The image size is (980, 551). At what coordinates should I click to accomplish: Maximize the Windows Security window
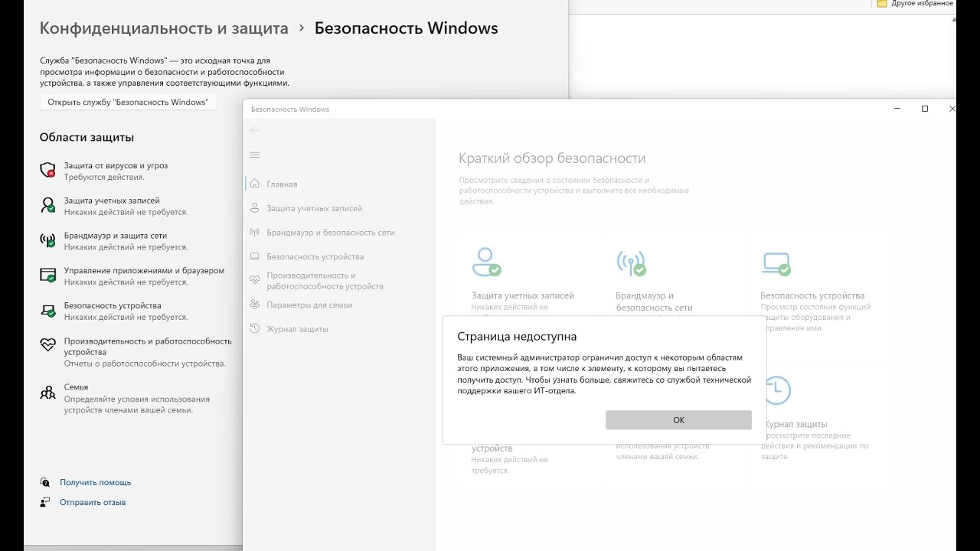tap(925, 109)
